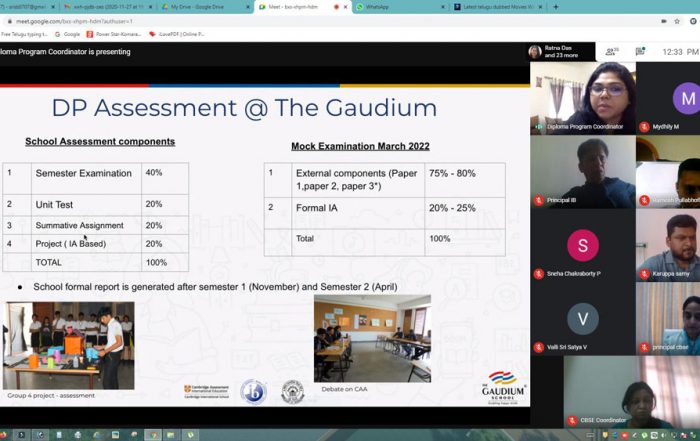Open the Meet chat icon
The height and width of the screenshot is (441, 700).
[640, 51]
